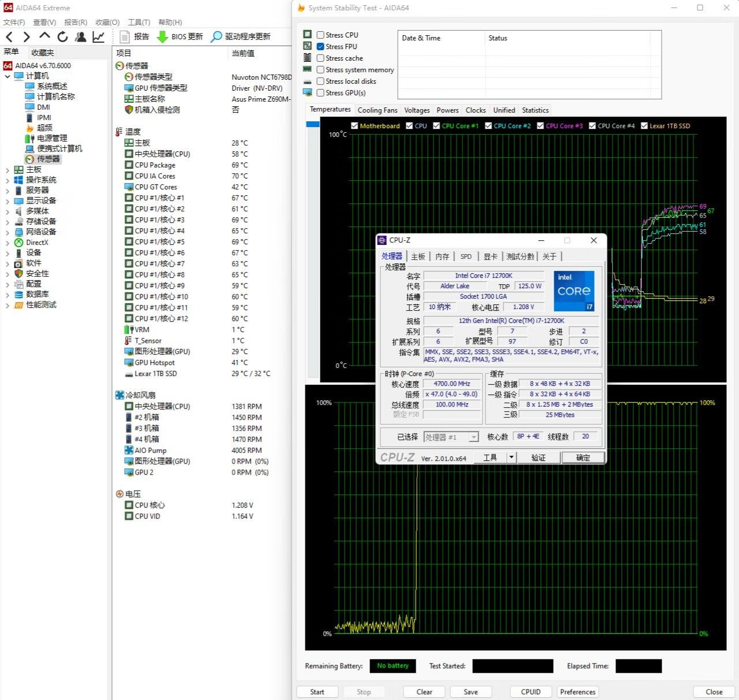Open the 电源管理 power management item
This screenshot has width=739, height=700.
(52, 138)
